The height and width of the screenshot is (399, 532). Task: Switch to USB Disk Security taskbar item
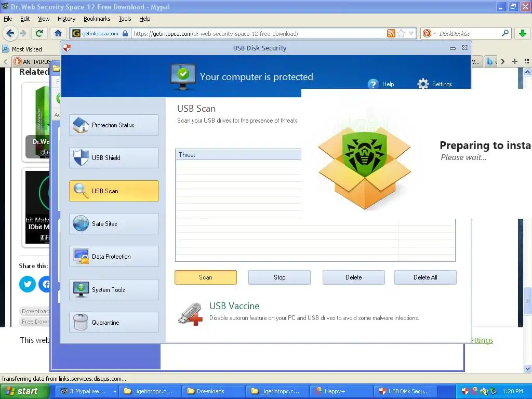pos(406,391)
